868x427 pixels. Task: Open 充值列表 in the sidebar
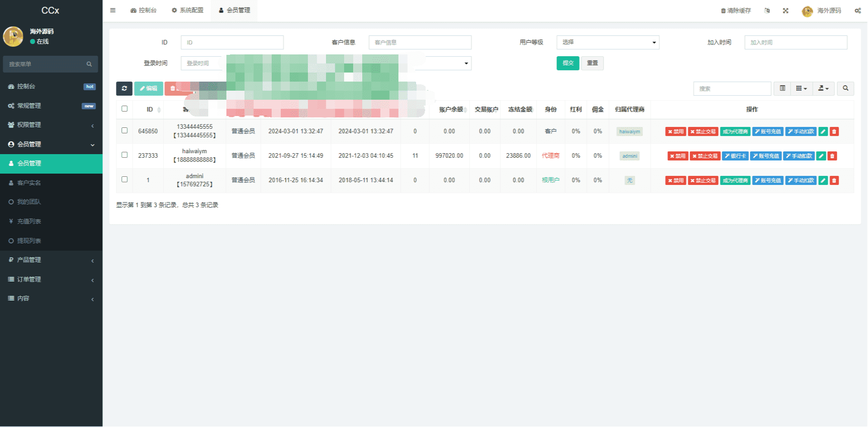(x=29, y=221)
